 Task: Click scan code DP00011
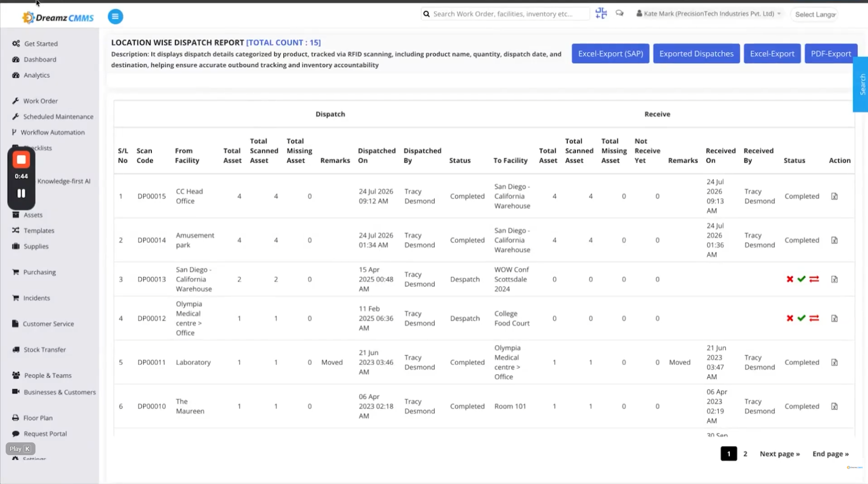pyautogui.click(x=152, y=362)
